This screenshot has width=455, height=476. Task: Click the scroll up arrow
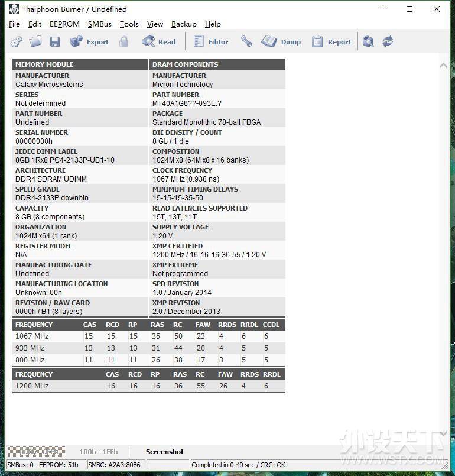[443, 65]
